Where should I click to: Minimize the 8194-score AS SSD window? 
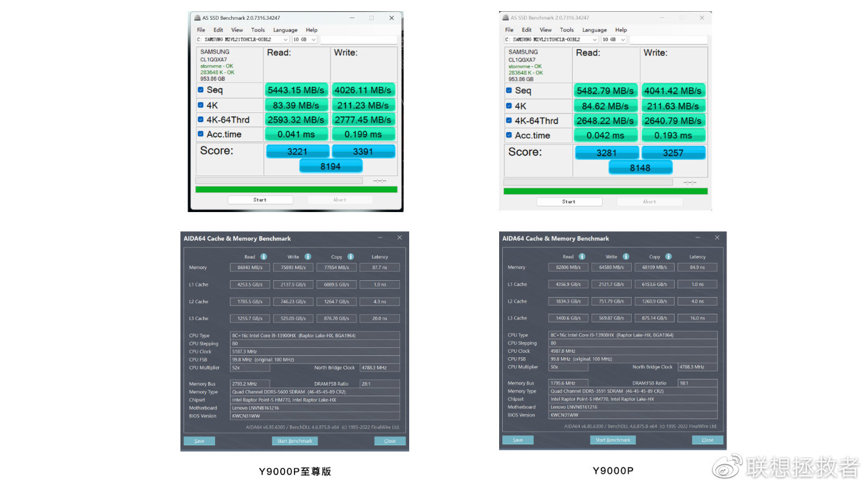[353, 18]
